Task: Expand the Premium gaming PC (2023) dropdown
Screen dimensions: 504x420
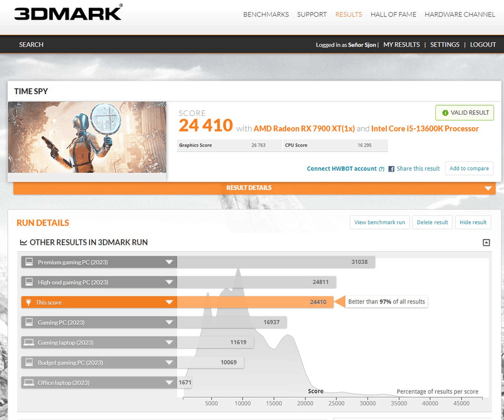Action: click(169, 262)
